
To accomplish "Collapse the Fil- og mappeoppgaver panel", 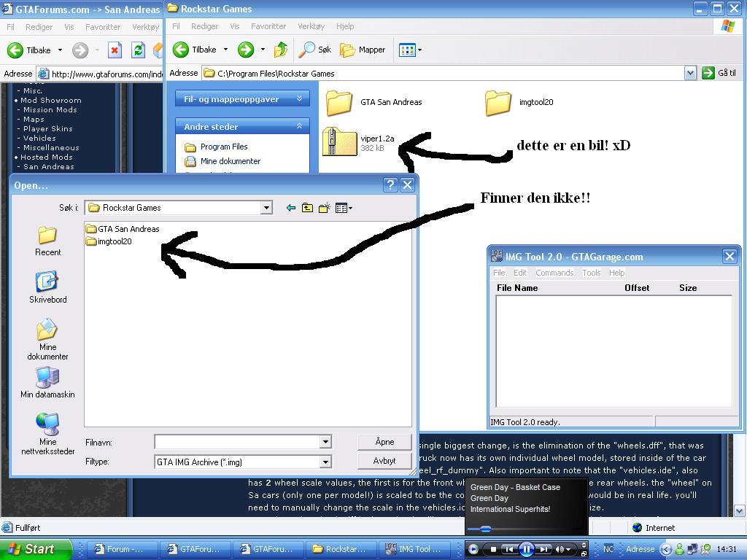I will pyautogui.click(x=299, y=99).
